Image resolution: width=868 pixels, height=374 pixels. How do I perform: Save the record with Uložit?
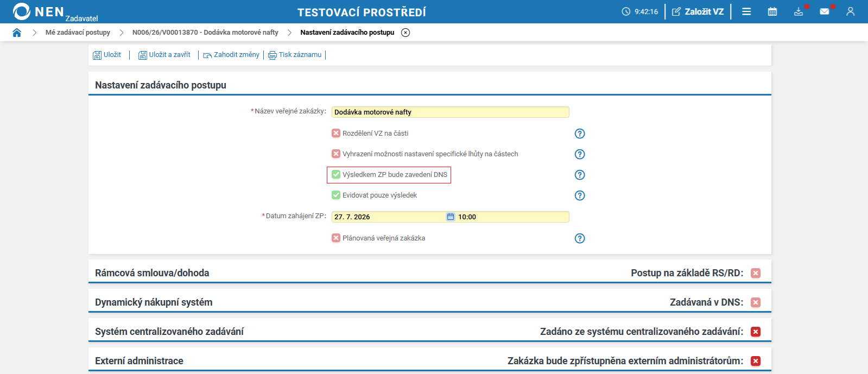pyautogui.click(x=107, y=55)
